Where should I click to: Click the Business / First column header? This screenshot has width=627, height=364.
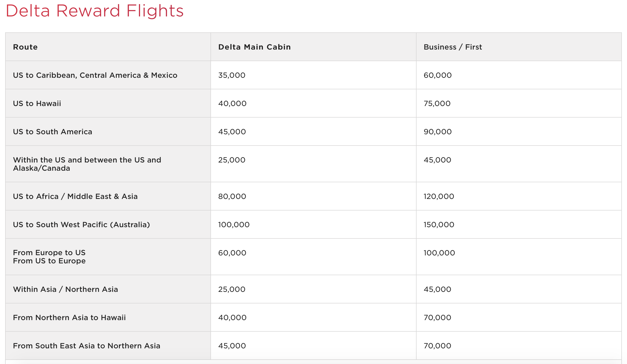tap(453, 47)
